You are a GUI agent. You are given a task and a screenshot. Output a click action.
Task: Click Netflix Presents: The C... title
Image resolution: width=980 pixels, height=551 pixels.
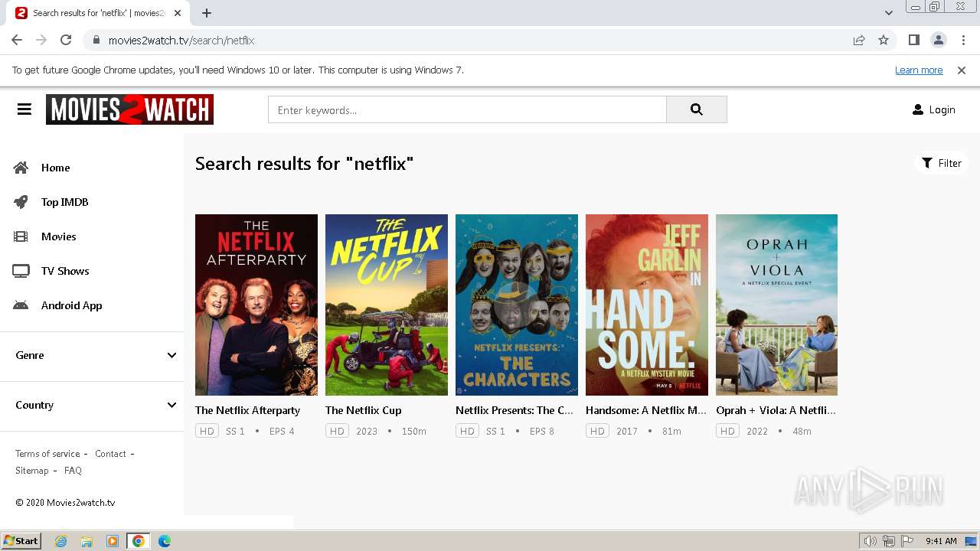(514, 410)
